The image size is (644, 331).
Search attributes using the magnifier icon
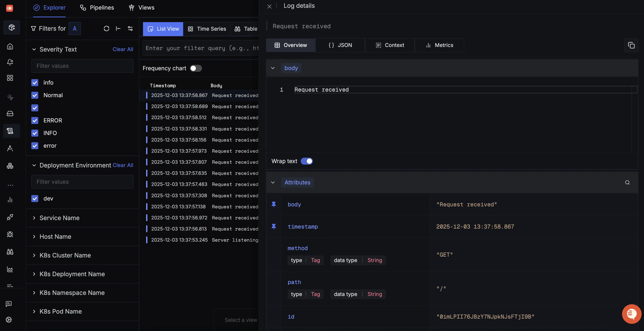click(x=627, y=182)
